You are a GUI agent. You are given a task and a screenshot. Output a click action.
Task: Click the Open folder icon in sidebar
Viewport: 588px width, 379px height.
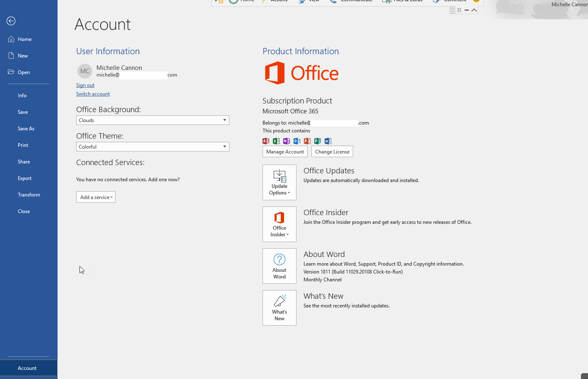click(x=11, y=72)
